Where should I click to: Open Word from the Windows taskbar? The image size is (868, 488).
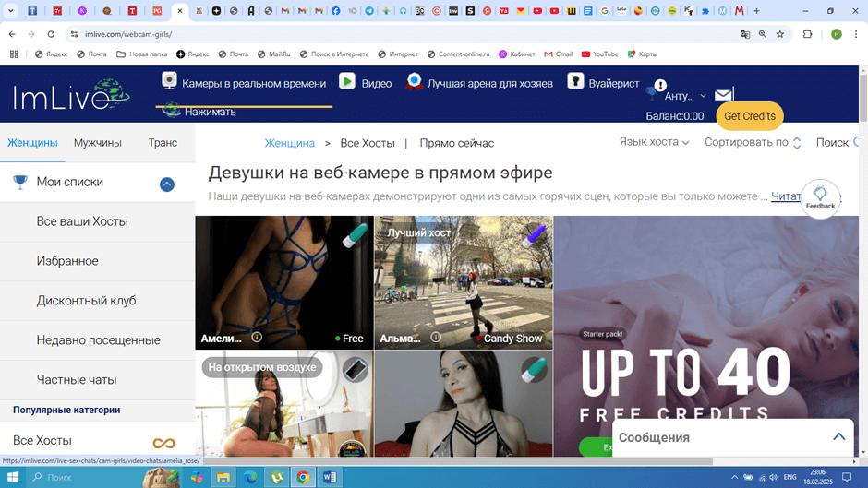pos(329,477)
